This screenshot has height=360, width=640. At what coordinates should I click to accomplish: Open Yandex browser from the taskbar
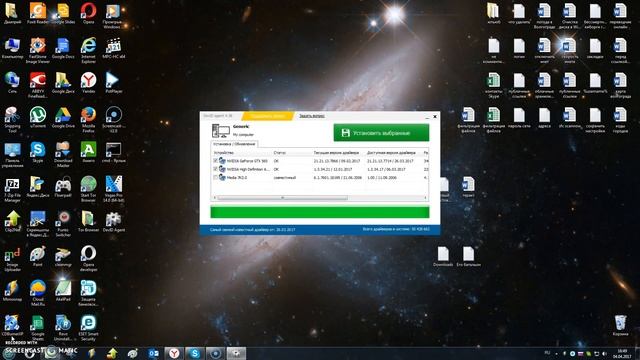point(174,353)
